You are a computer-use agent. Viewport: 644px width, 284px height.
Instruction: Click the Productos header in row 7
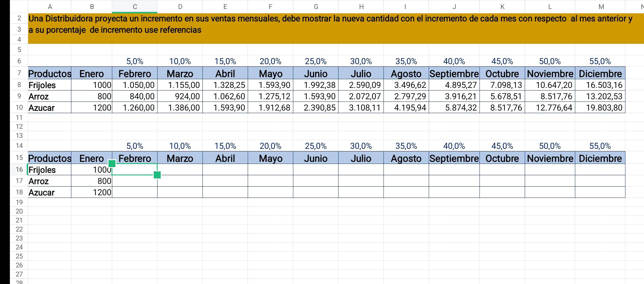(x=50, y=73)
